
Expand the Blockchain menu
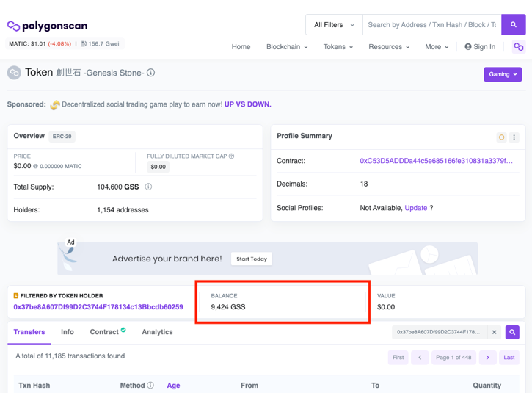click(287, 47)
